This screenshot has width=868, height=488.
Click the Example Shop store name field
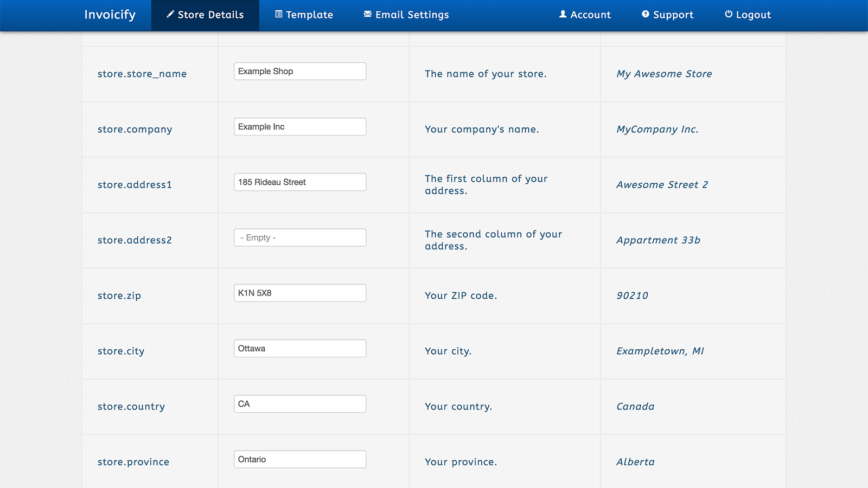coord(299,71)
